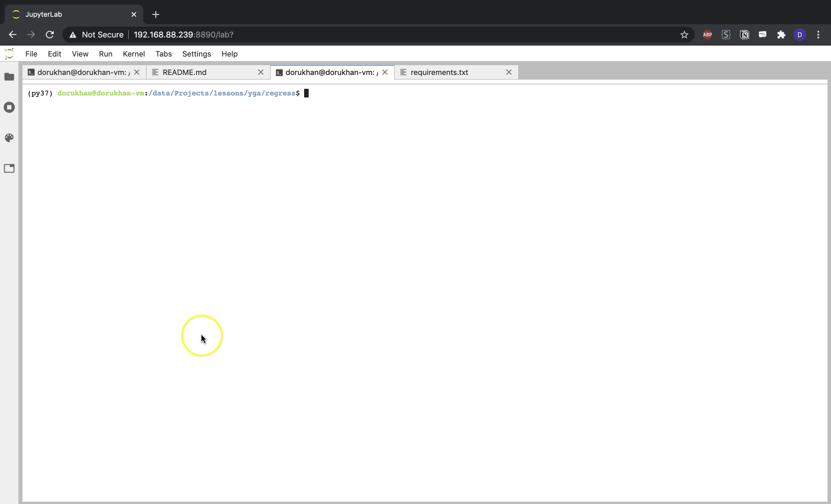Image resolution: width=831 pixels, height=504 pixels.
Task: Open the File Browser sidebar panel
Action: pos(9,77)
